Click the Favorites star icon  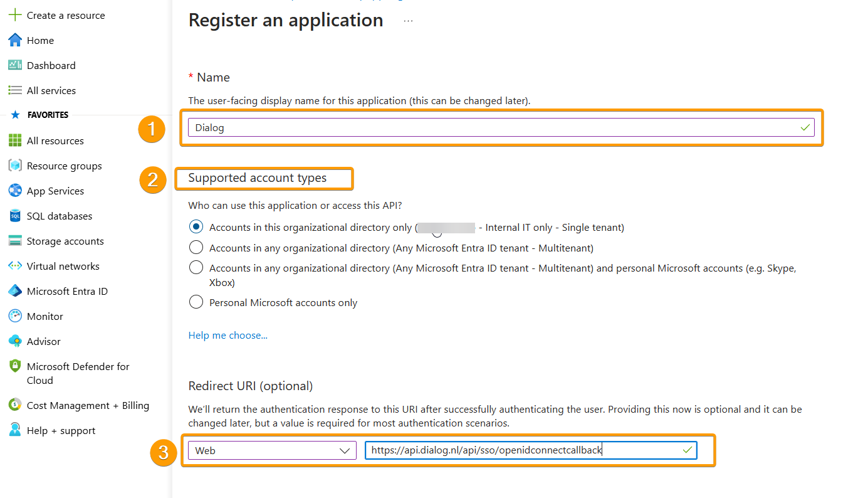point(15,115)
